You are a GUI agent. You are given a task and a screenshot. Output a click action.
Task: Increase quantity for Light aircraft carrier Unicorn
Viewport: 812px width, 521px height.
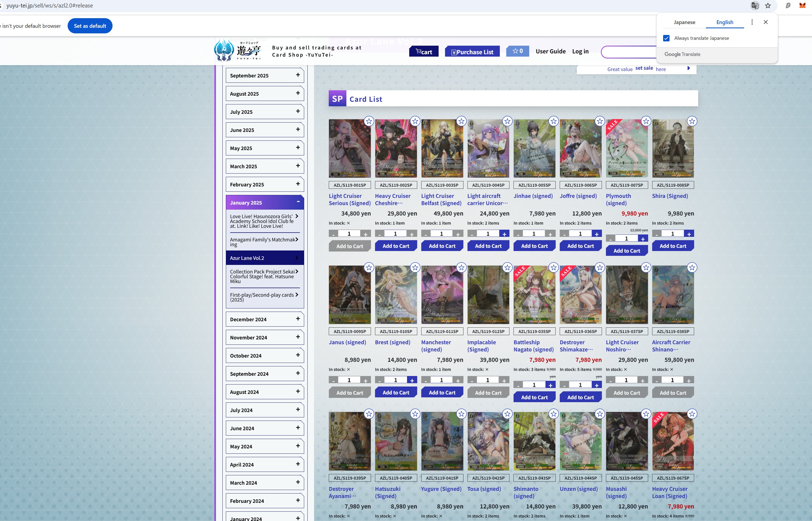pos(504,233)
